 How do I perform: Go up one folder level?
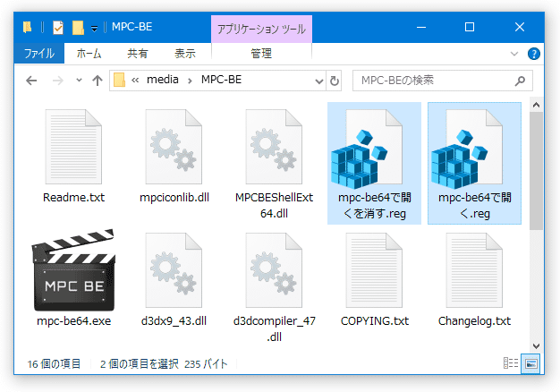click(98, 81)
